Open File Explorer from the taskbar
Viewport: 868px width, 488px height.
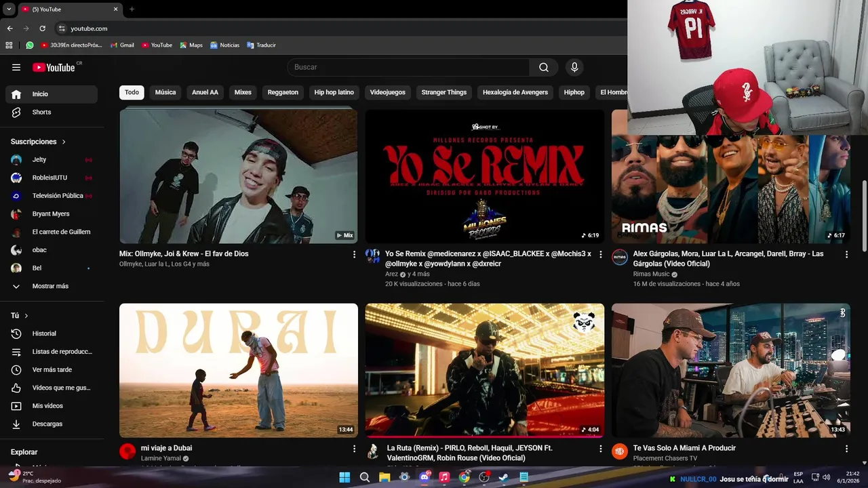coord(384,477)
